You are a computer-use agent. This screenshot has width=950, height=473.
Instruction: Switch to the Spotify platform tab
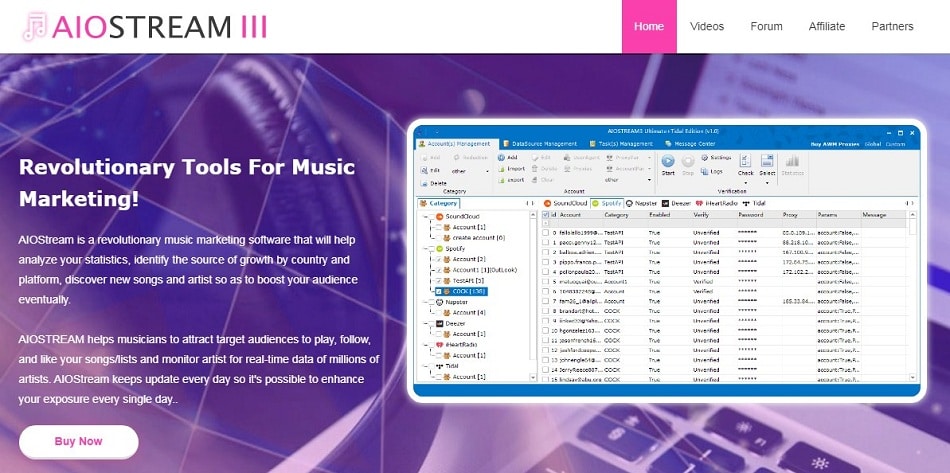point(607,203)
